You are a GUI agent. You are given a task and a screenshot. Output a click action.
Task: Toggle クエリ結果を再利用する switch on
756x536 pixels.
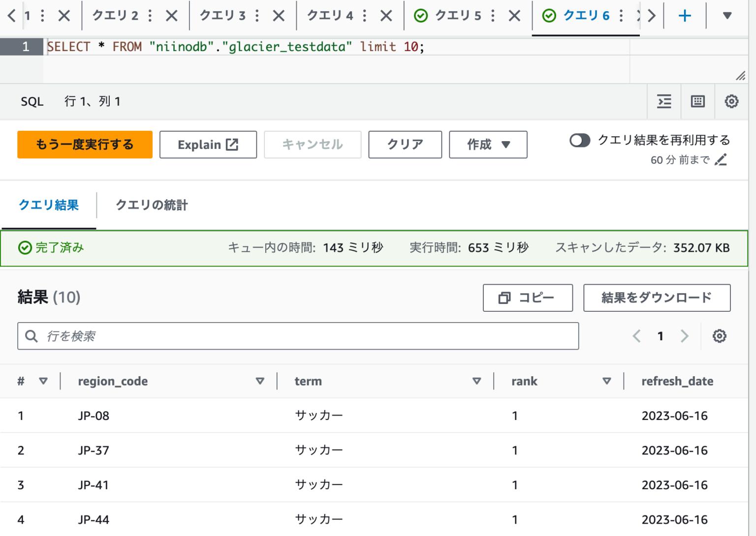(x=580, y=141)
